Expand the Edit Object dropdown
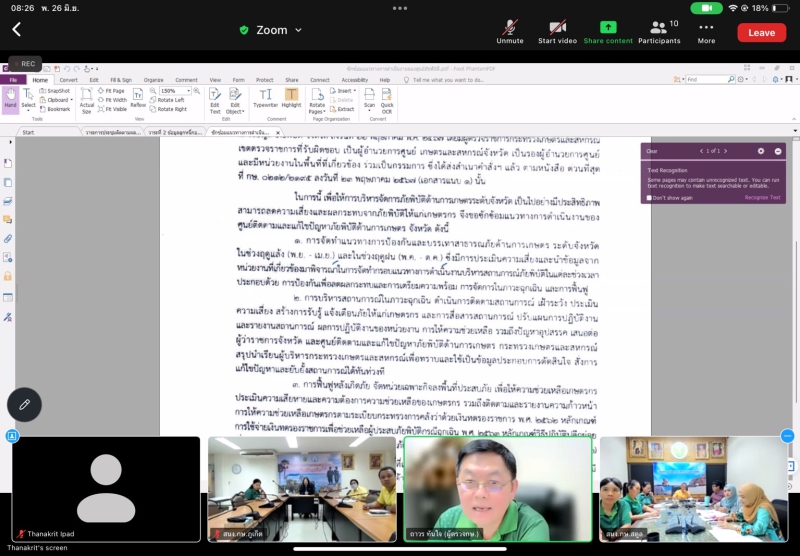The width and height of the screenshot is (800, 556). pos(236,105)
